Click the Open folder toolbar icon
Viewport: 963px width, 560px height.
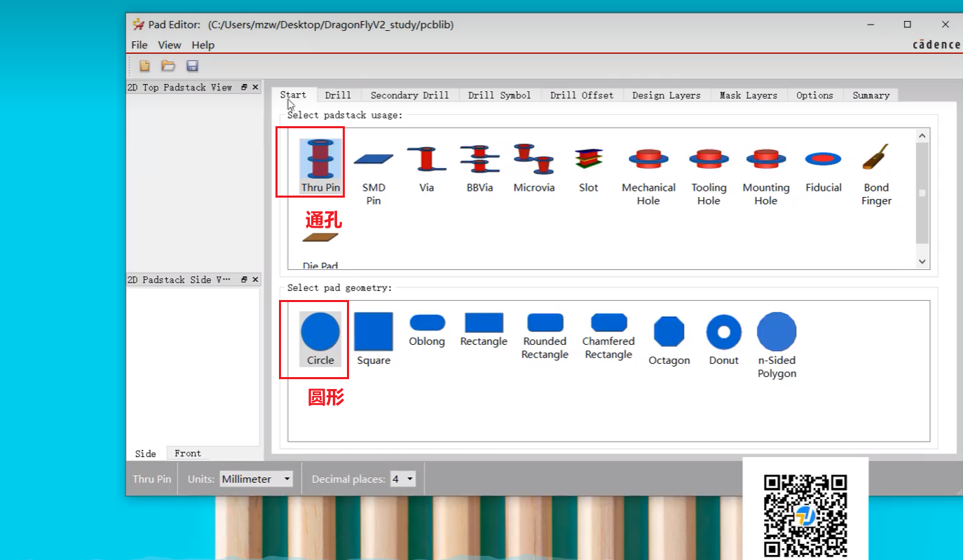pos(168,66)
